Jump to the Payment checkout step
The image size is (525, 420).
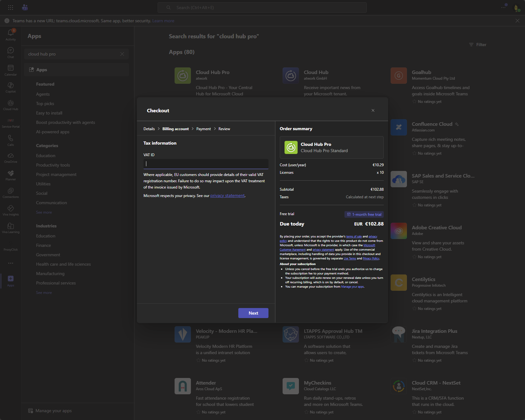click(203, 129)
